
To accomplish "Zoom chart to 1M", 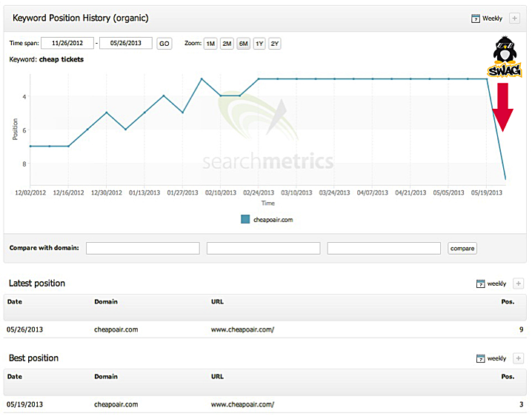I will coord(210,44).
